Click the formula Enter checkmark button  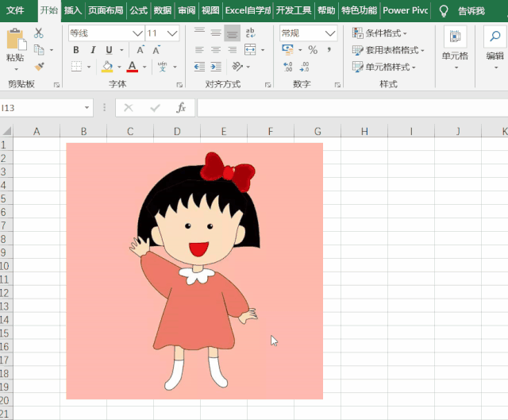point(156,108)
